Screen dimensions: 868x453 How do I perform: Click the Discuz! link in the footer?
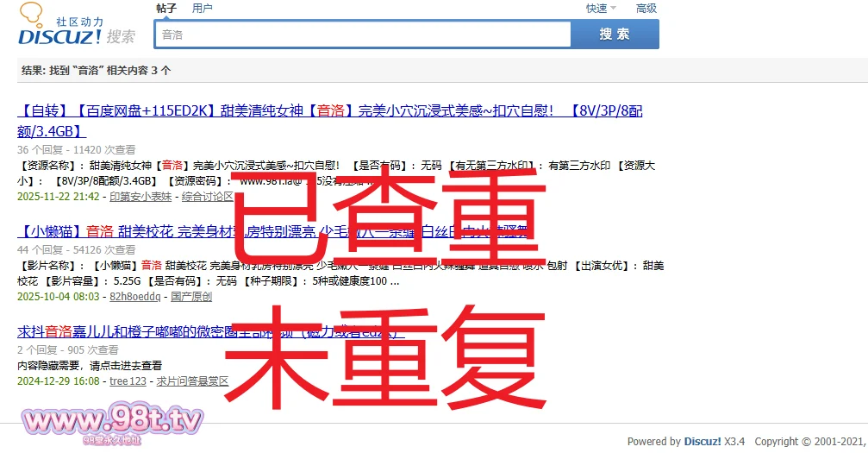(x=703, y=441)
